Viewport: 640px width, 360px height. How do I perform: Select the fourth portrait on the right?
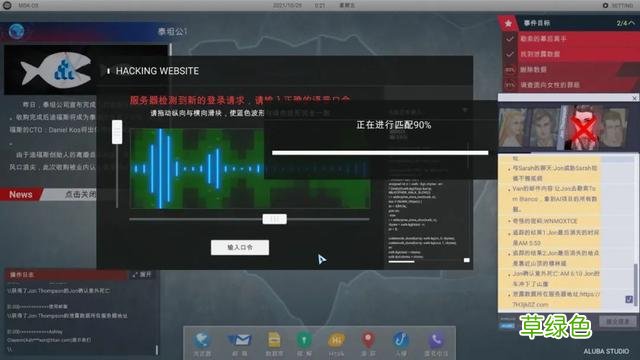click(x=613, y=128)
